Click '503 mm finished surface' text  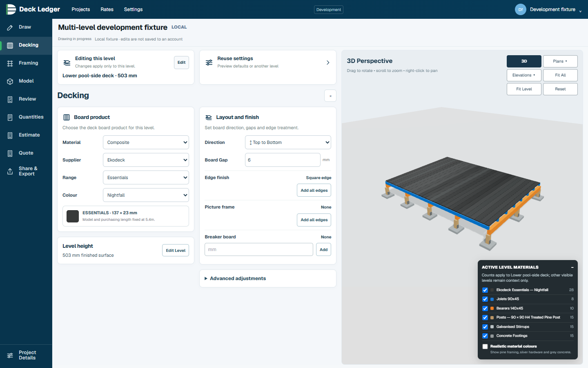click(x=88, y=255)
